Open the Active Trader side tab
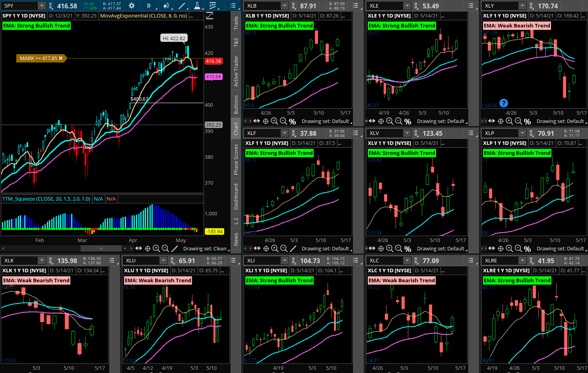 (x=236, y=71)
